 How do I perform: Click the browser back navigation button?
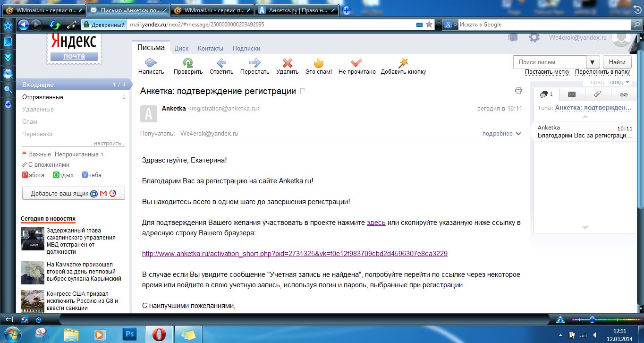[23, 25]
